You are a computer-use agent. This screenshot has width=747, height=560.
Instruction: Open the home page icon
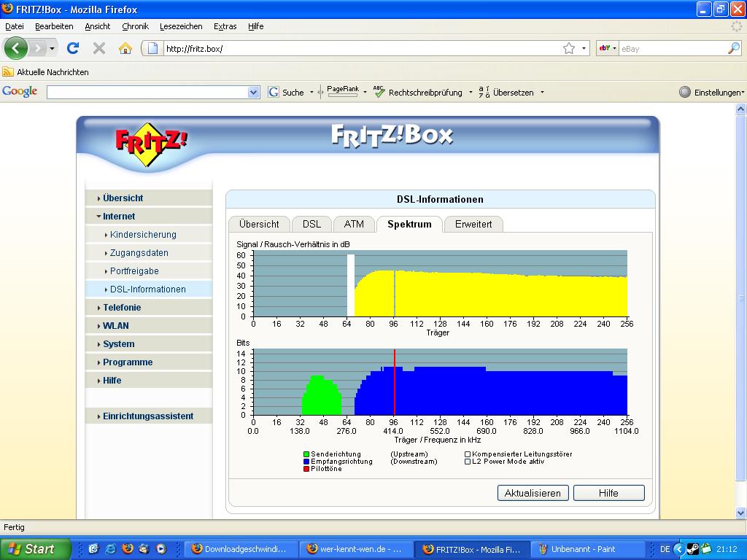coord(125,48)
